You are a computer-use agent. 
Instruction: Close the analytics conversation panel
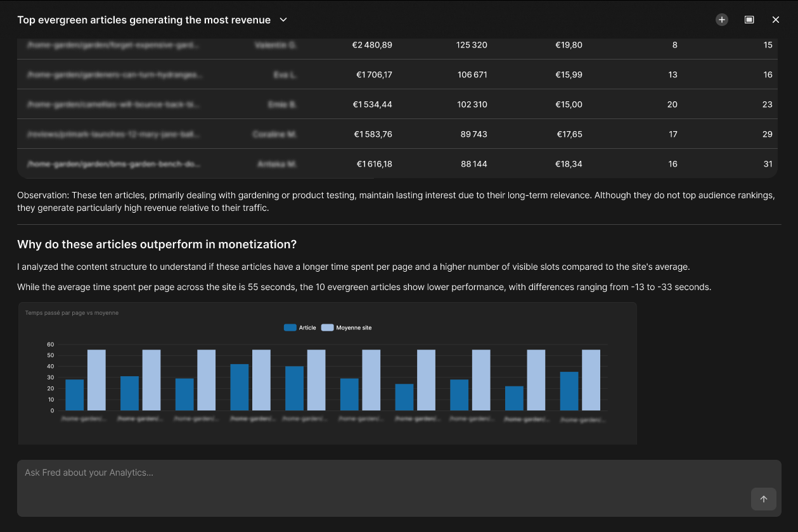(x=776, y=20)
